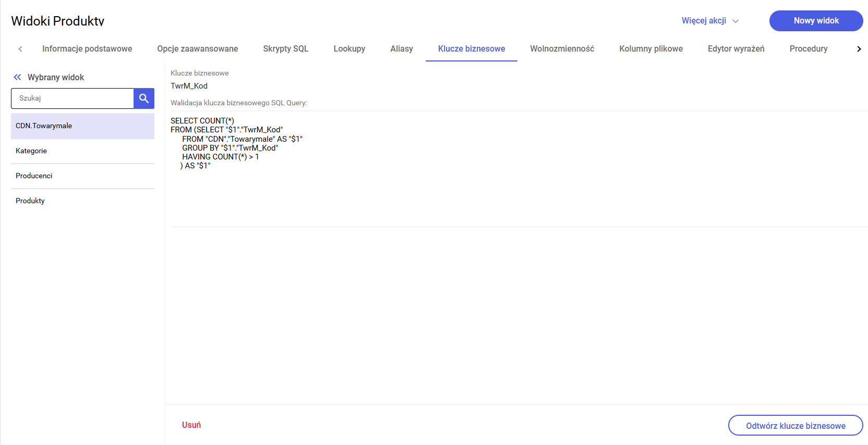
Task: Click the TwrM_Kod business key value
Action: pyautogui.click(x=189, y=86)
